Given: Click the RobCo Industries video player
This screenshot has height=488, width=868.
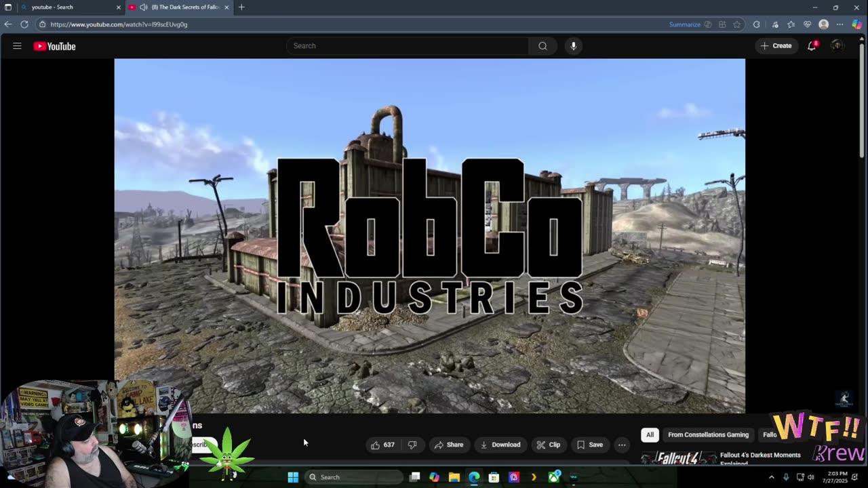Looking at the screenshot, I should click(429, 235).
